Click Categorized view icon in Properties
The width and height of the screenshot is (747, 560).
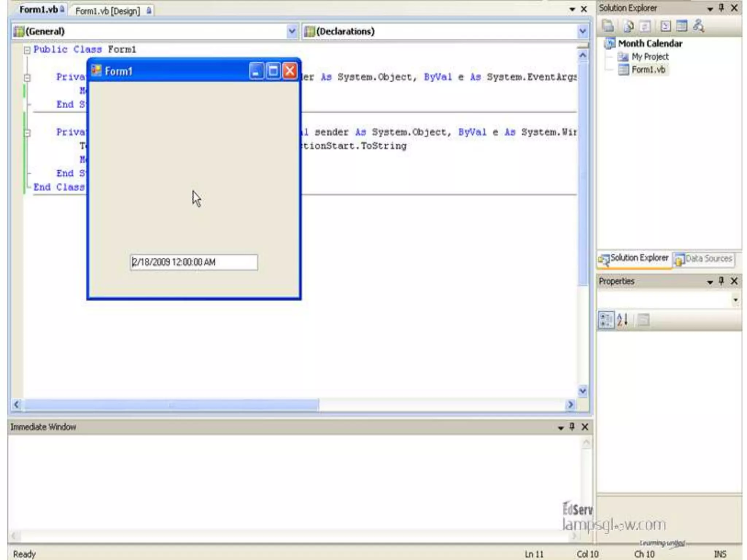606,320
